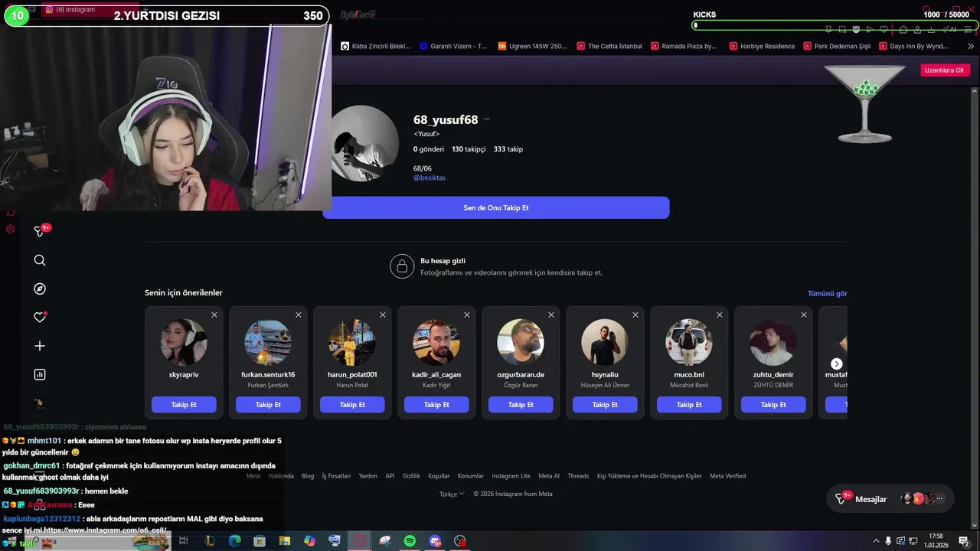Open File Explorer from the taskbar
Screen dimensions: 980x551
(284, 541)
